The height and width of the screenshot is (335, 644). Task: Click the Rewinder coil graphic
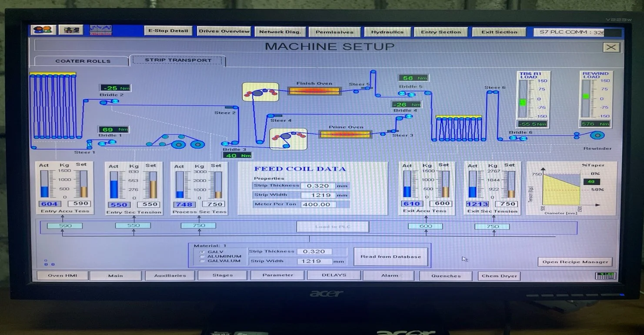[597, 135]
